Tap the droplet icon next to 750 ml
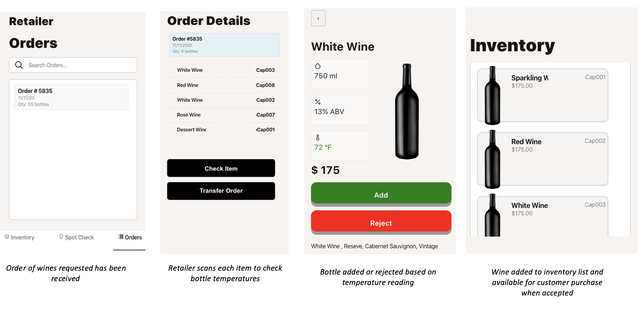 pos(318,66)
